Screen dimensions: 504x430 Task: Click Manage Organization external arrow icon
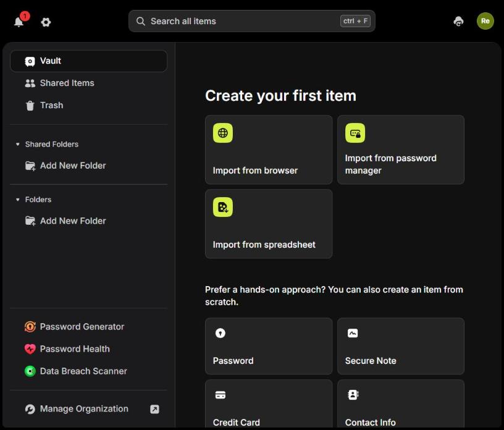(x=154, y=409)
